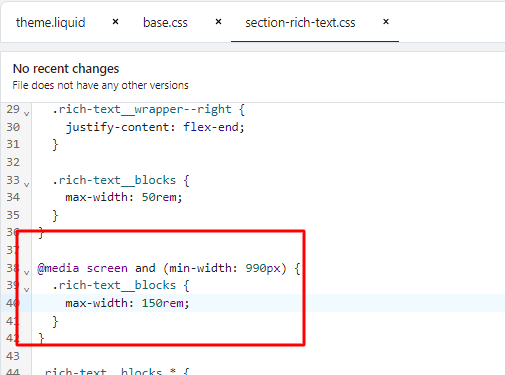Place cursor on 'max-width: 150rem;' line

click(127, 303)
